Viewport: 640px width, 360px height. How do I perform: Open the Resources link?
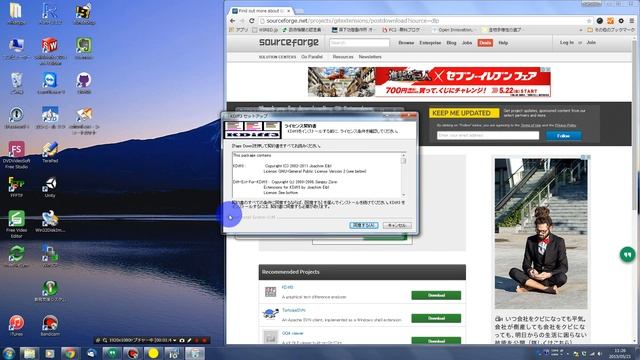(343, 57)
